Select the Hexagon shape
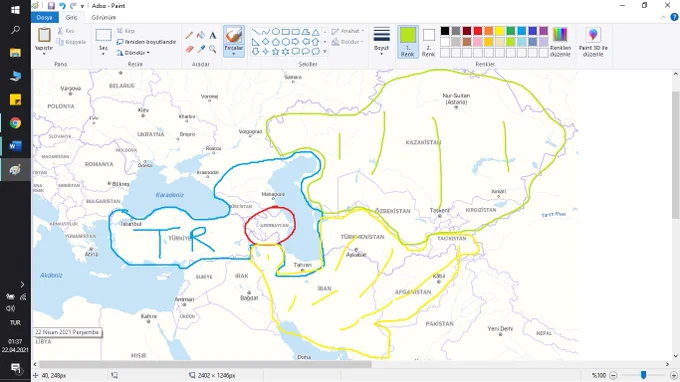Viewport: 680px width, 382px height. coord(285,42)
